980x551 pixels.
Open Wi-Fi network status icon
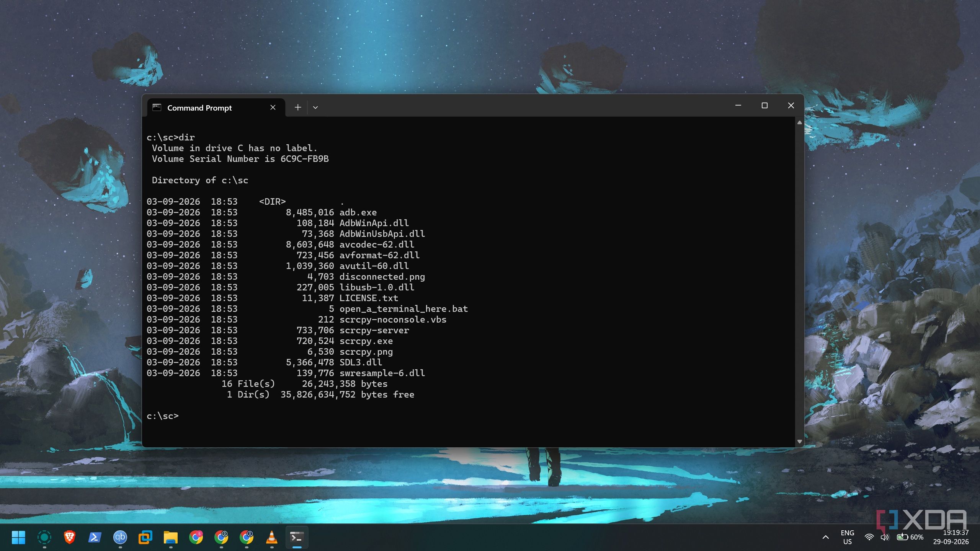[869, 537]
